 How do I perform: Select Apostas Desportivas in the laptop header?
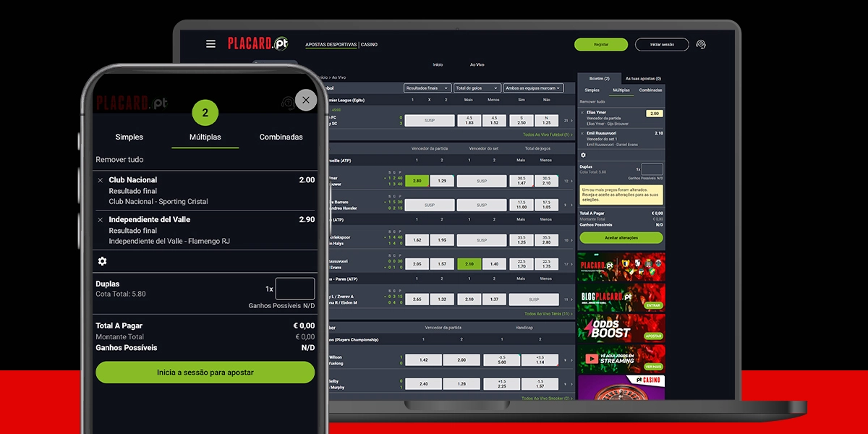click(x=331, y=45)
